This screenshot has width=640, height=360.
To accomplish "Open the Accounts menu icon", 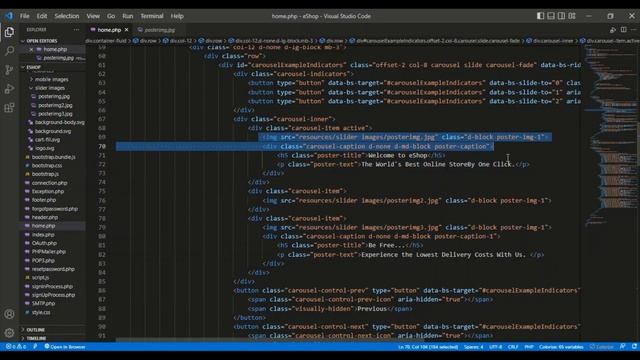I will [x=9, y=314].
